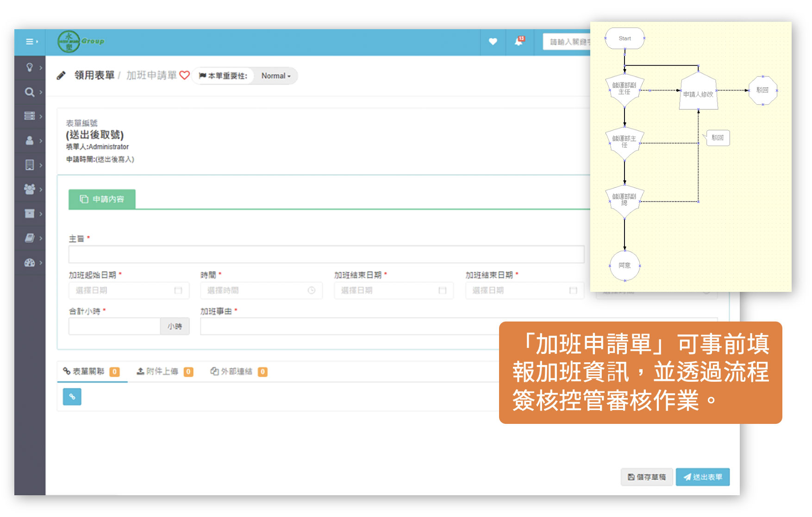This screenshot has height=517, width=812.
Task: Open the Normal importance dropdown
Action: [276, 76]
